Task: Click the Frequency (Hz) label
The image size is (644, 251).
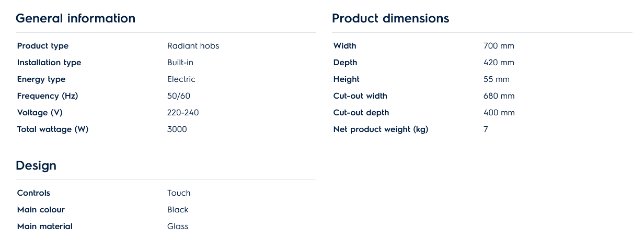Action: click(x=48, y=96)
